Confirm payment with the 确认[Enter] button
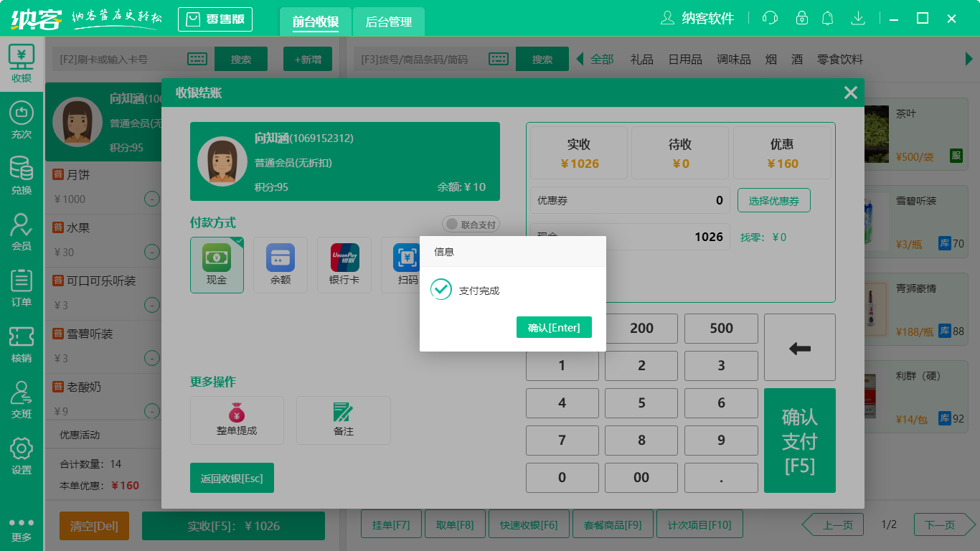Image resolution: width=980 pixels, height=551 pixels. click(554, 327)
